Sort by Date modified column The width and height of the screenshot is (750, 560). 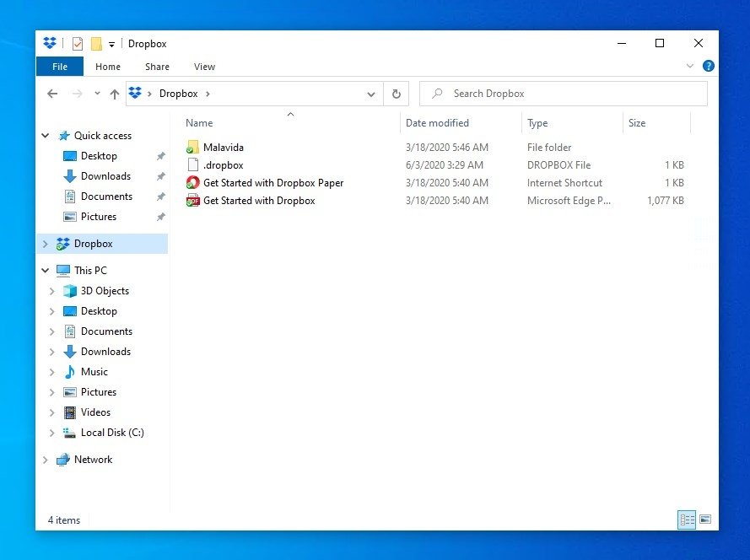tap(437, 123)
